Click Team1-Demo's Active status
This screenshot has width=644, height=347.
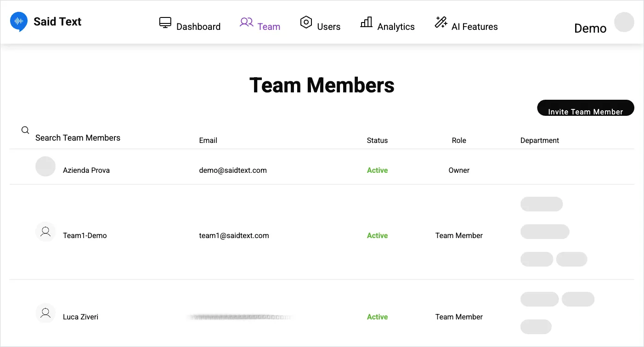click(x=377, y=236)
